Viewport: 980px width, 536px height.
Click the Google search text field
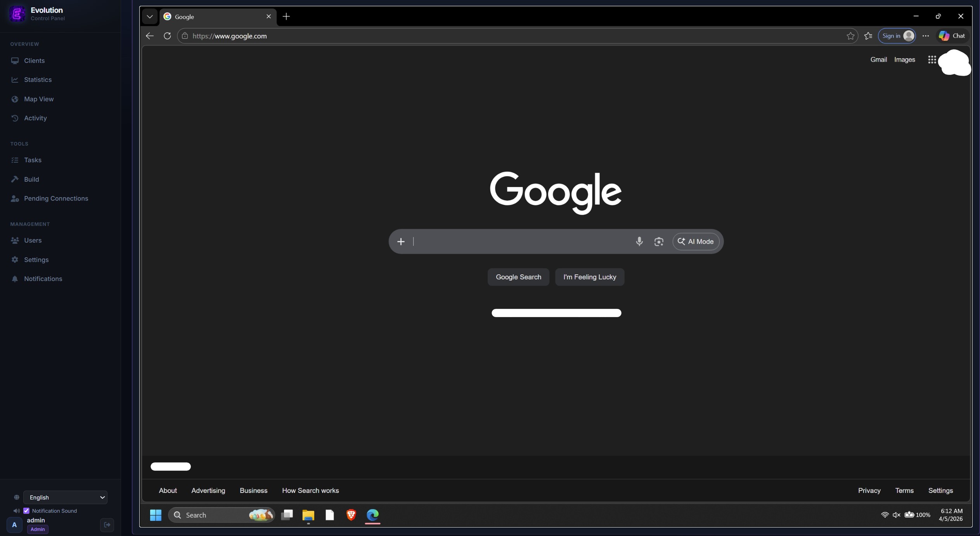pos(520,241)
